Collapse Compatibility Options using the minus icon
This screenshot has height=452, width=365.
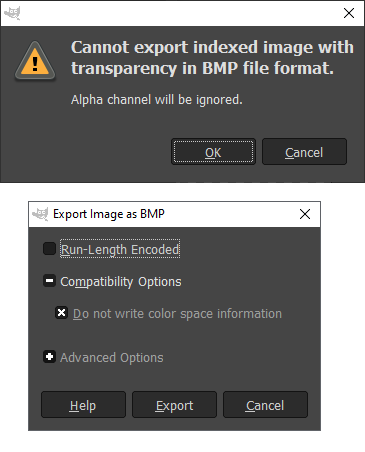point(49,281)
